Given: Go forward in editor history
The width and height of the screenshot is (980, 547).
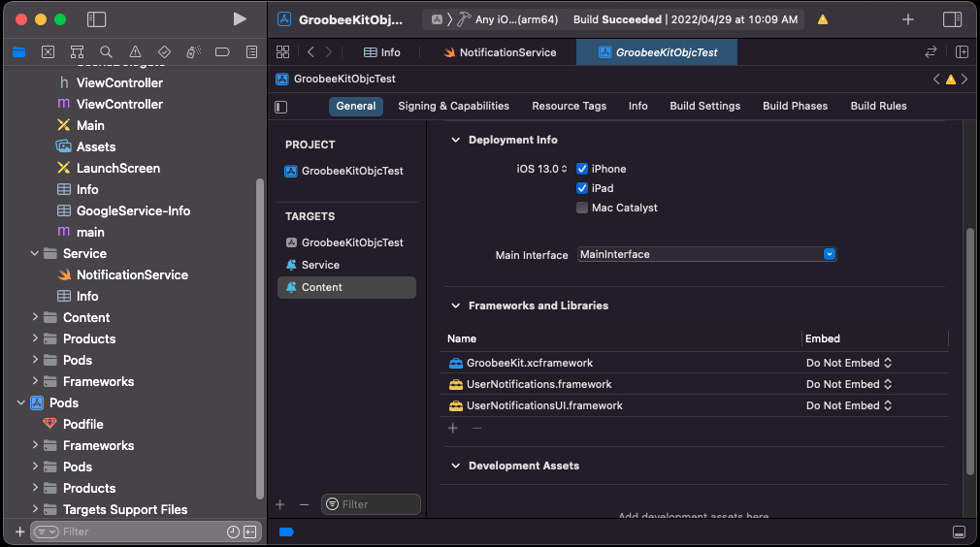Looking at the screenshot, I should tap(329, 51).
